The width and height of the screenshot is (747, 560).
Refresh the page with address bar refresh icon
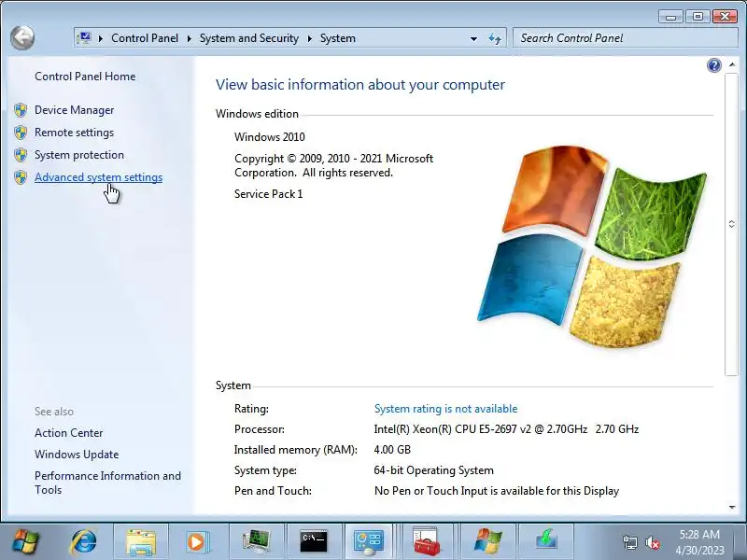click(x=495, y=38)
